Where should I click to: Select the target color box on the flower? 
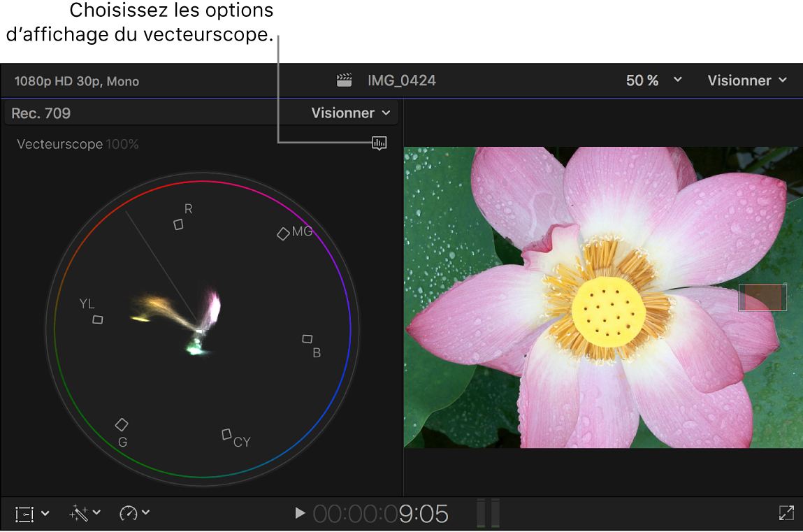762,296
